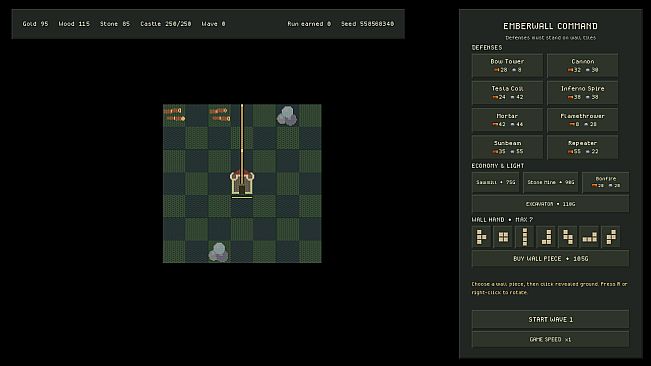Choose the Cannon defense
This screenshot has height=366, width=651.
coord(582,65)
